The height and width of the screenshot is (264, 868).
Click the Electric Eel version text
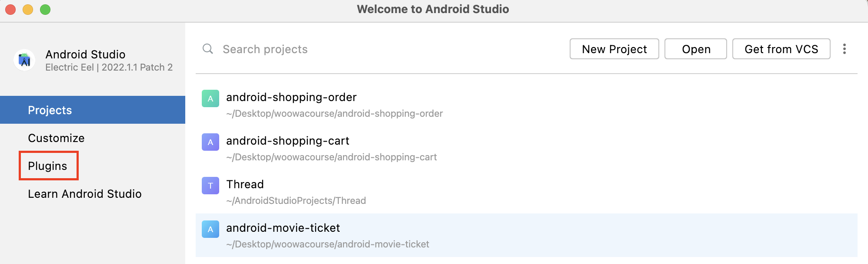109,67
